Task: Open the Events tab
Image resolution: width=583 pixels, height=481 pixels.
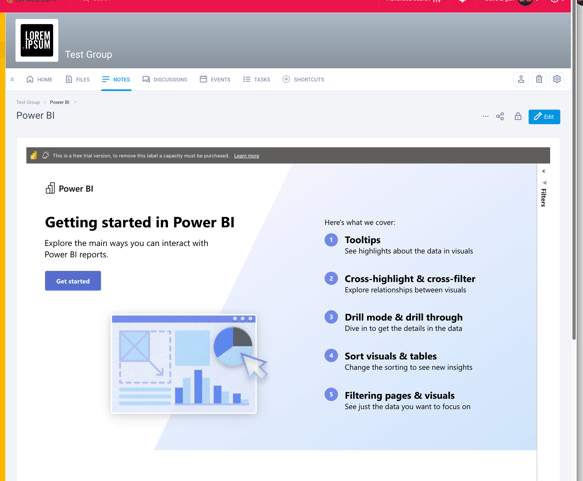Action: point(215,79)
